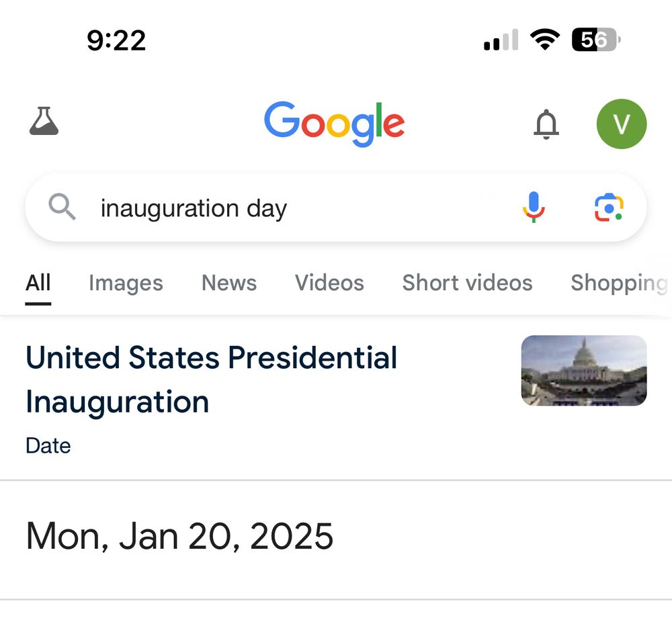672x622 pixels.
Task: Switch to the News results tab
Action: [x=228, y=283]
